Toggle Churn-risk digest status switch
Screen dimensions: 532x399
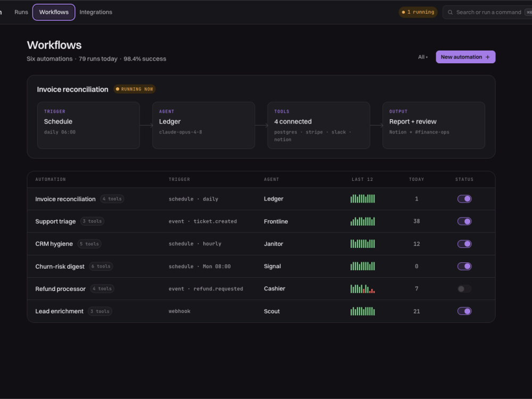coord(464,267)
